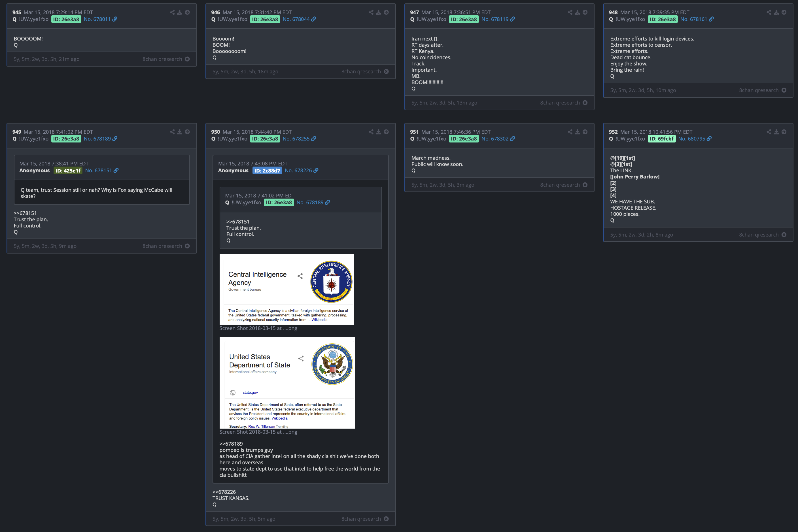Click the ID: 69fcbf badge on post 952

(x=661, y=139)
